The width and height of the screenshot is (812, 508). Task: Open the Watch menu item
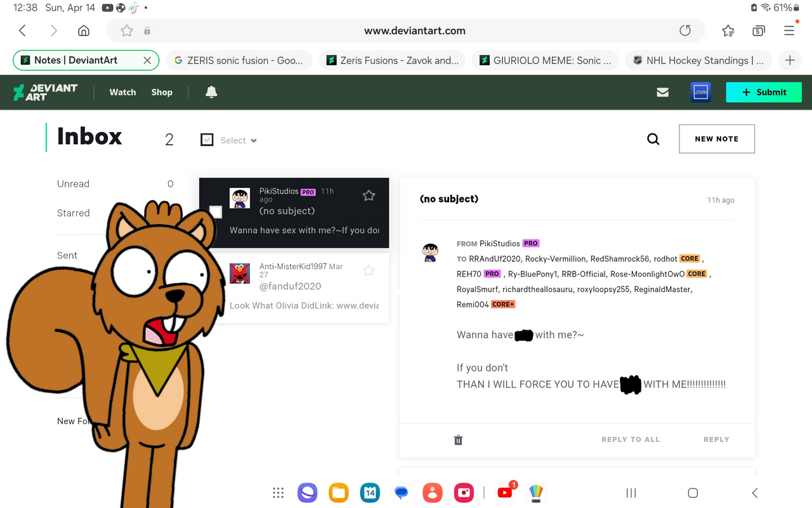tap(122, 92)
